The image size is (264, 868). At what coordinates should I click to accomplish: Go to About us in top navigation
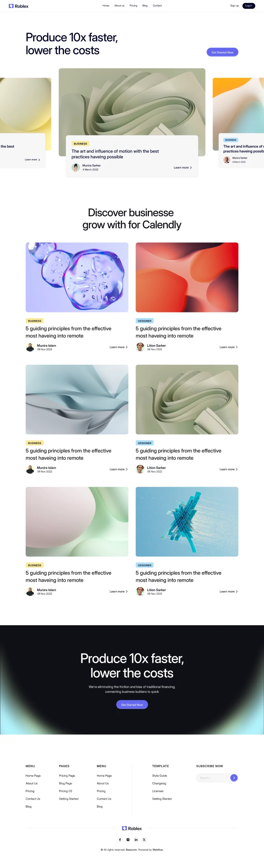[x=119, y=6]
